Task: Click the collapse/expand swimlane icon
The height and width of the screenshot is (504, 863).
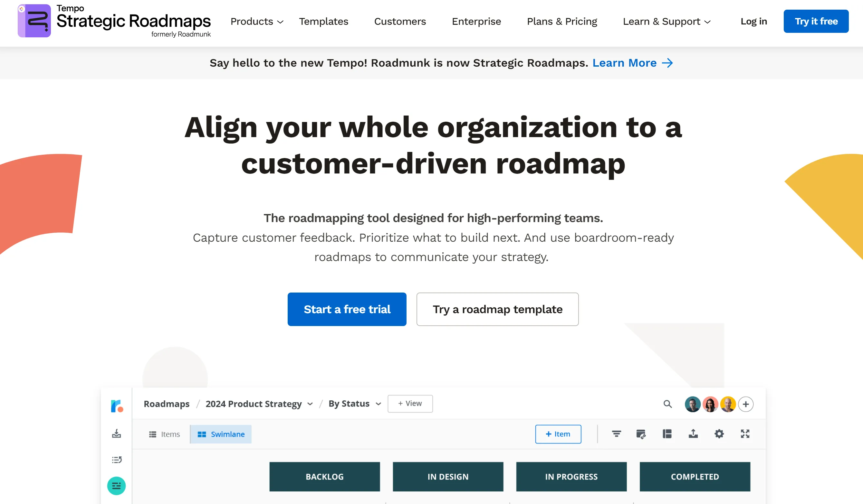Action: (667, 433)
